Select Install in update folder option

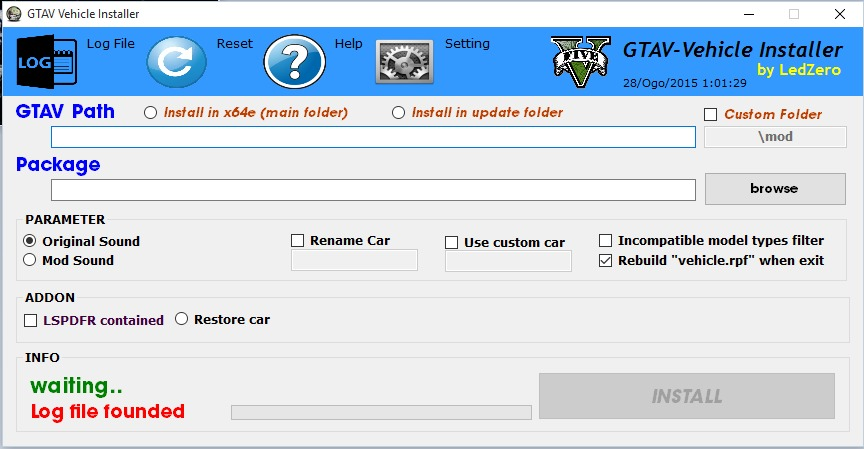[x=399, y=113]
